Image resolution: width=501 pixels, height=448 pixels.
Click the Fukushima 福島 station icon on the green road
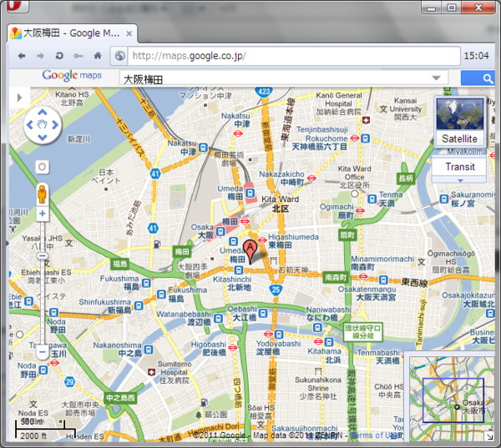coord(146,283)
